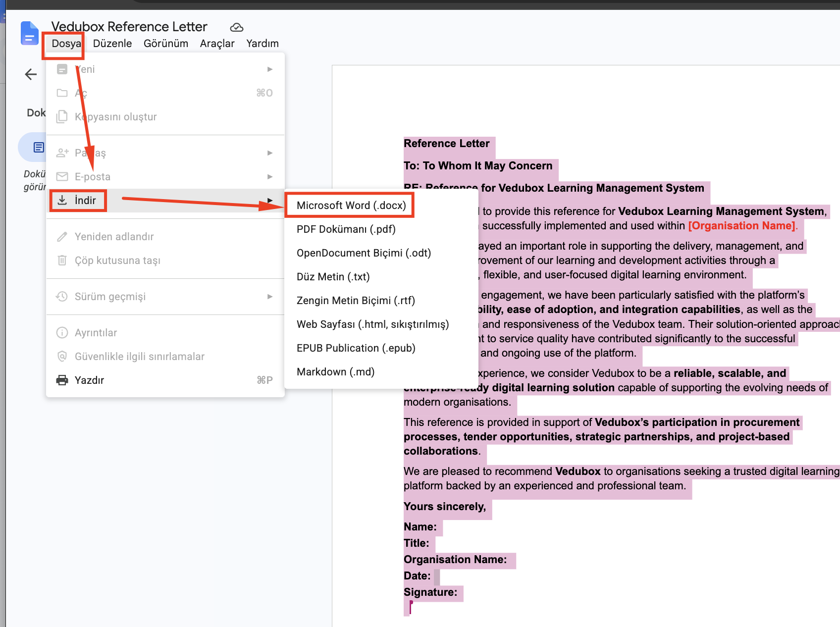Click the Aç folder icon
The image size is (840, 627).
coord(62,93)
